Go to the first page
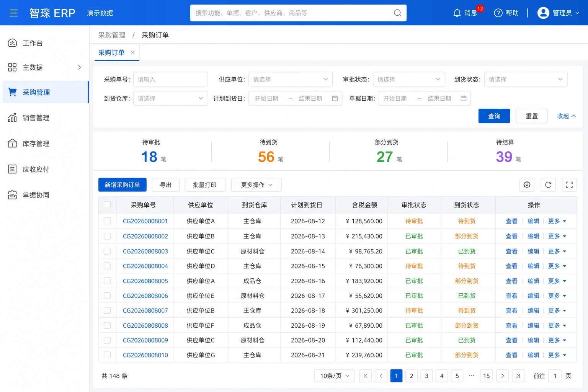The height and width of the screenshot is (392, 588). pyautogui.click(x=366, y=376)
